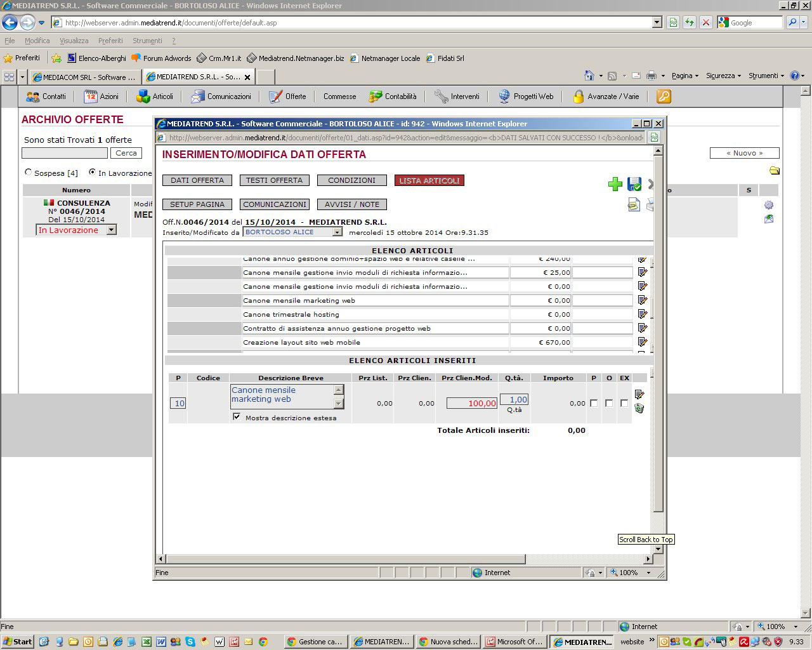Click the Prz Clien.Mod. price field 100,00

(x=472, y=403)
